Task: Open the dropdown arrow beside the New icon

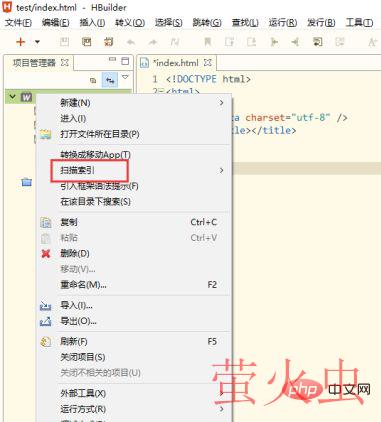Action: (x=37, y=42)
